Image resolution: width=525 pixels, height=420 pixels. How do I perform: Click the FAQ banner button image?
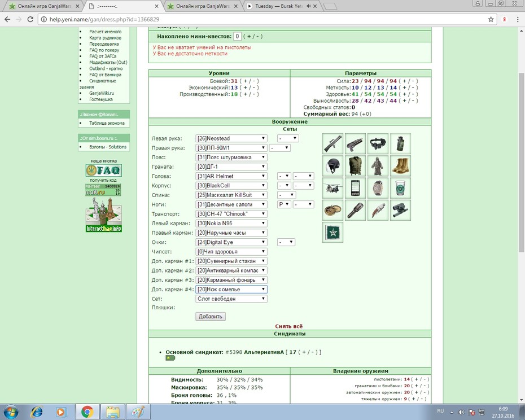103,170
